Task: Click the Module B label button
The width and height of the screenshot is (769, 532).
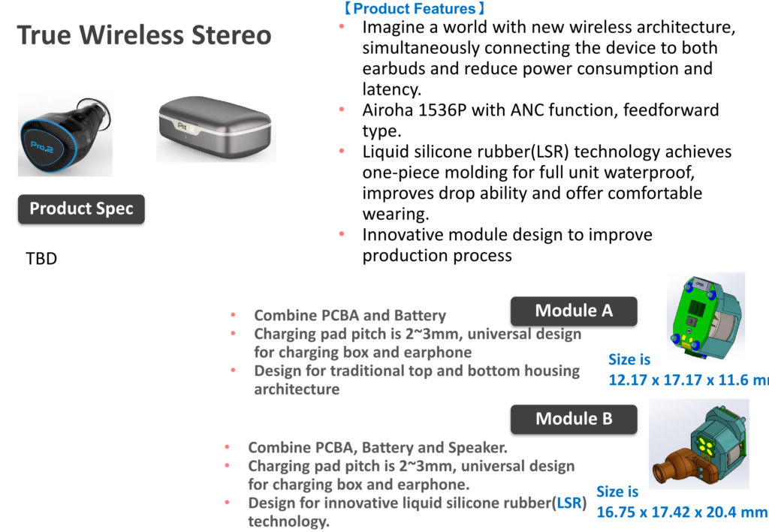Action: [574, 419]
